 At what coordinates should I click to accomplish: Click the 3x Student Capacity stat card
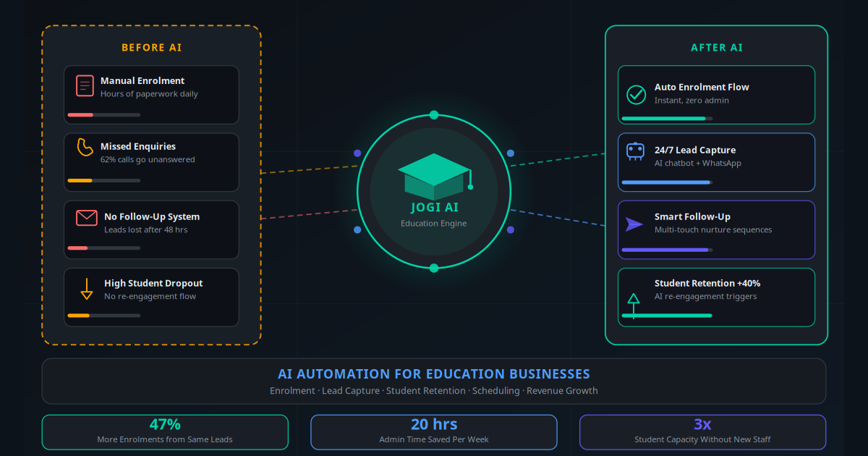(702, 432)
